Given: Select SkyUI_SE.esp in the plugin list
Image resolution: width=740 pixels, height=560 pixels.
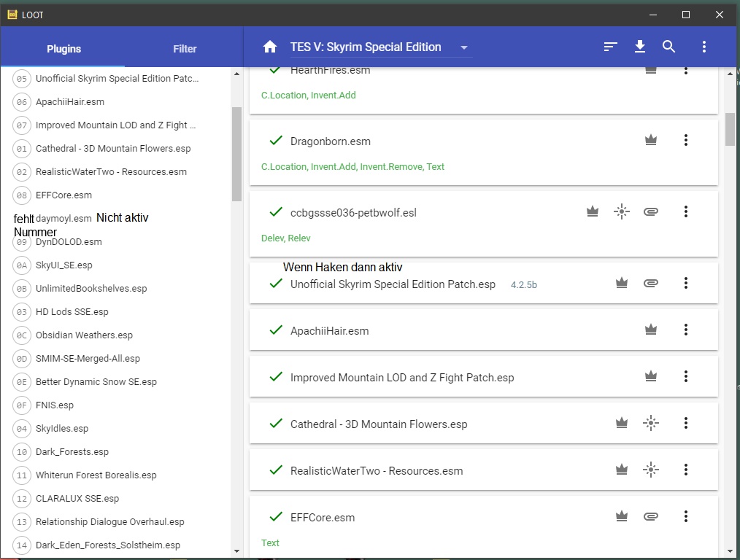Looking at the screenshot, I should click(64, 265).
